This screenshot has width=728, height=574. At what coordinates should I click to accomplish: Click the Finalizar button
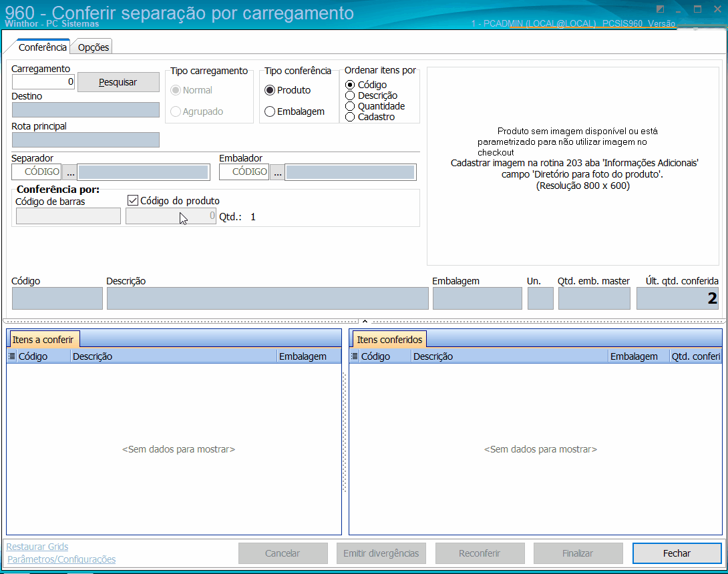pyautogui.click(x=578, y=553)
